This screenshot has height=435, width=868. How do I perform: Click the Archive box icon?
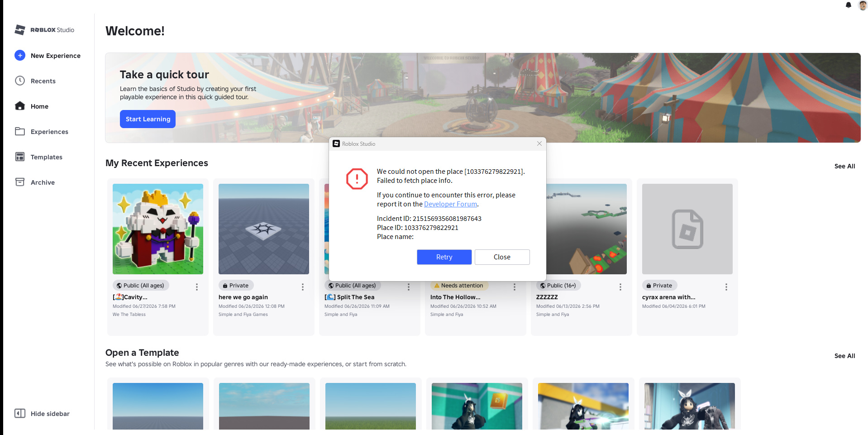20,182
